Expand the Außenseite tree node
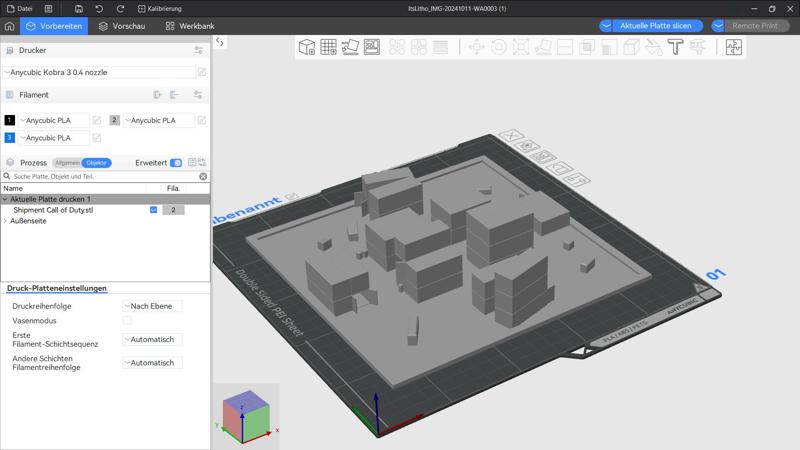Screen dimensions: 800x450 [5, 221]
